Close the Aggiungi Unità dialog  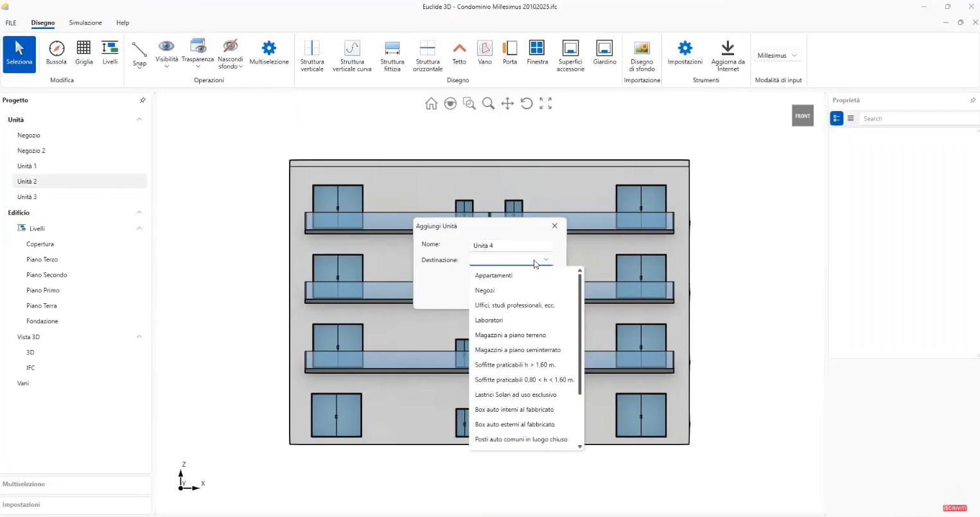555,226
